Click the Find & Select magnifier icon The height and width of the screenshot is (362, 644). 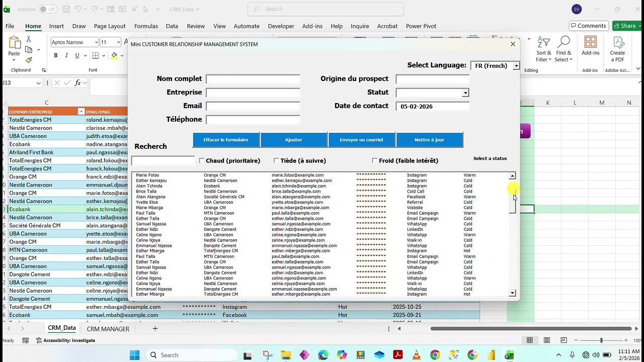point(564,42)
